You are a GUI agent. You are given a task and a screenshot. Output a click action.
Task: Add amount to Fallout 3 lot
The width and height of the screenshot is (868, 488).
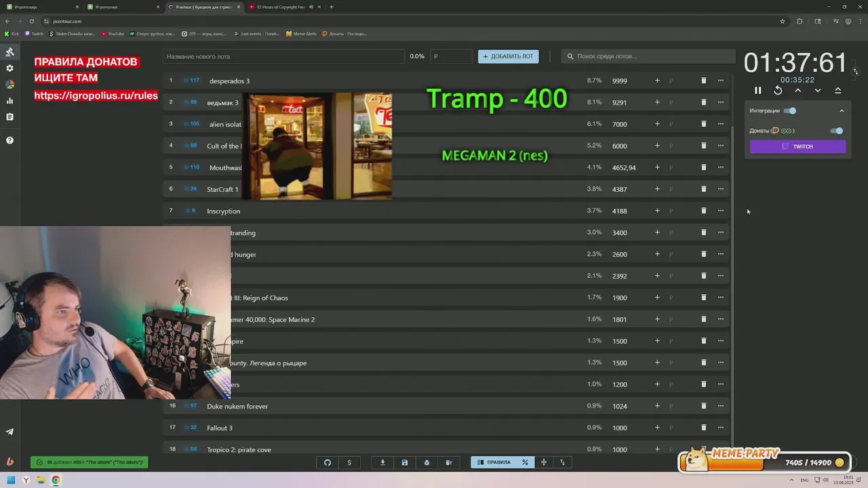click(x=657, y=428)
